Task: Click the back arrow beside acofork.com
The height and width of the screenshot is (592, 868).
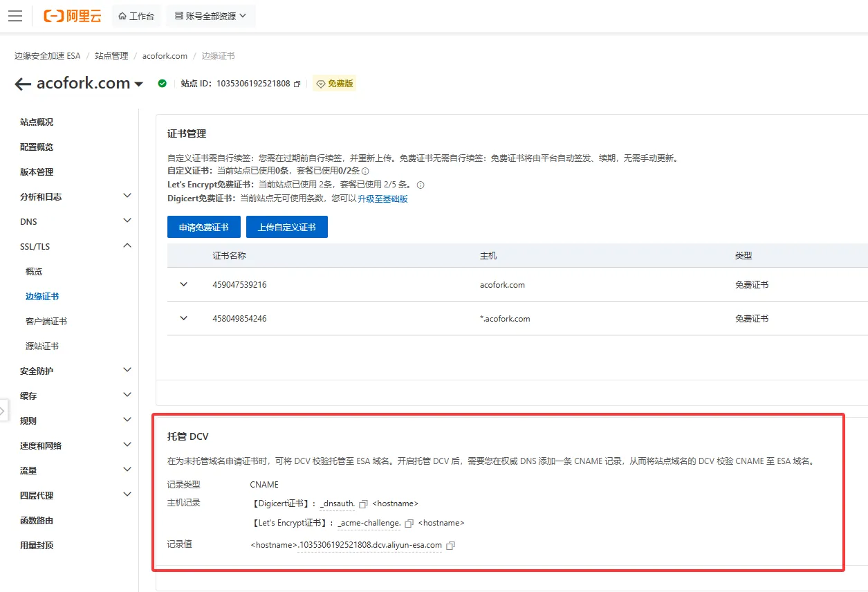Action: coord(23,84)
